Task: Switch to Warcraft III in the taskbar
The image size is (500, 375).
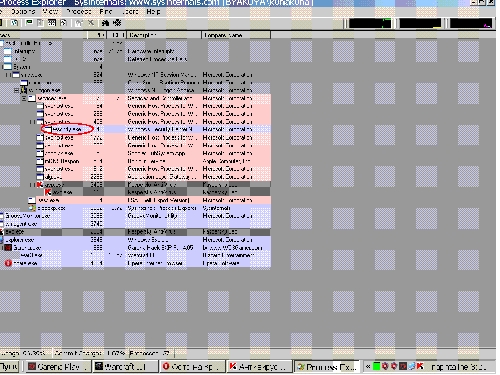Action: click(125, 367)
